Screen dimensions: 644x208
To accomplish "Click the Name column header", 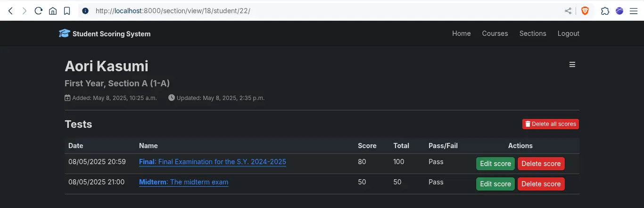I will tap(149, 146).
